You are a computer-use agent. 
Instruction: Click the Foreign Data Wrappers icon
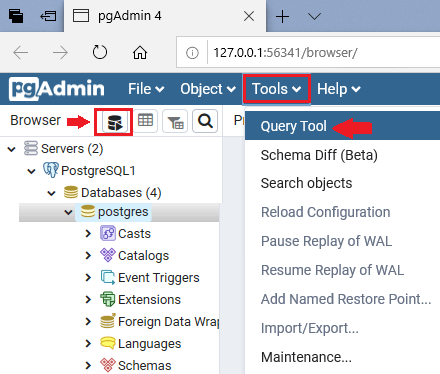pyautogui.click(x=108, y=321)
